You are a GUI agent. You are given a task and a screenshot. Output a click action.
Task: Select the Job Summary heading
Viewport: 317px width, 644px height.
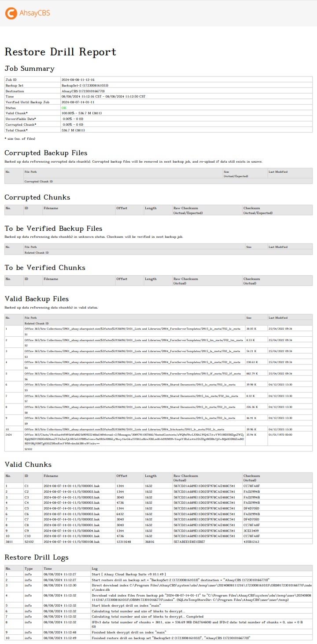(29, 69)
